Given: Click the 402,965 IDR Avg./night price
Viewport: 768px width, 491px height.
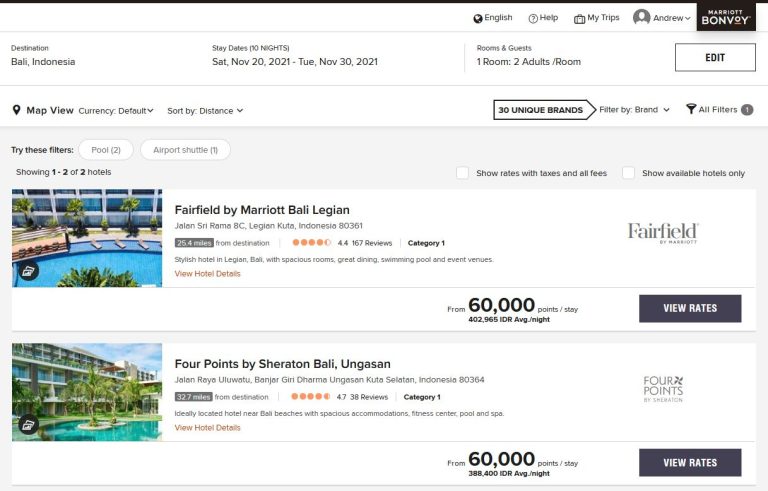Looking at the screenshot, I should pos(509,319).
